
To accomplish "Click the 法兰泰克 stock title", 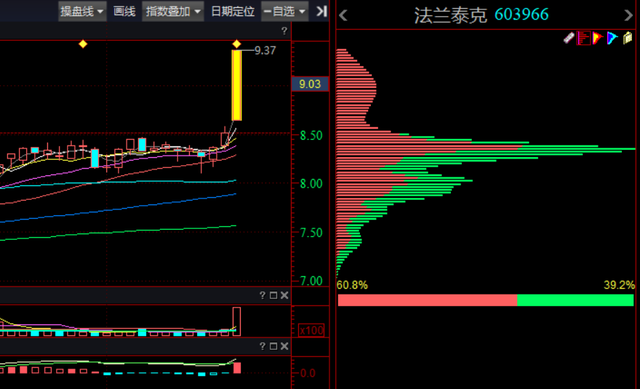I will coord(451,16).
